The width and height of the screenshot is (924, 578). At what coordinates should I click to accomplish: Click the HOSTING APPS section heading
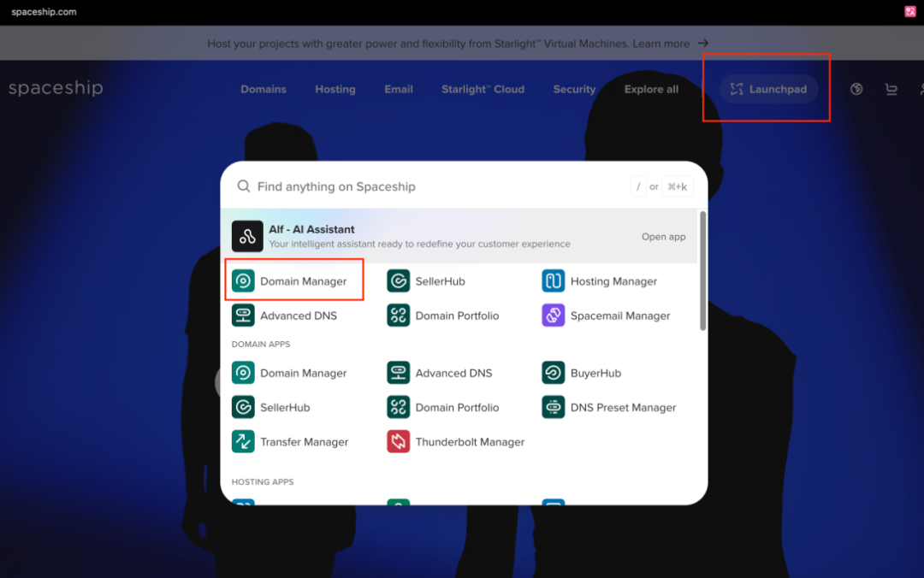263,482
